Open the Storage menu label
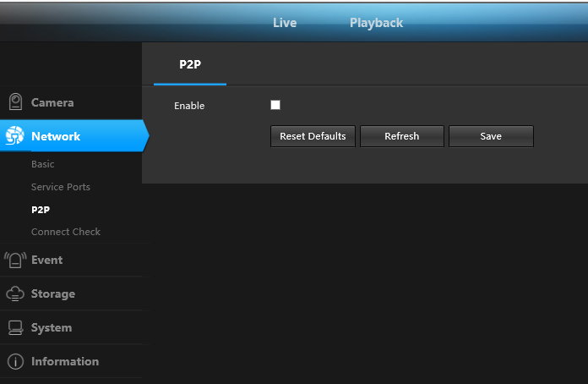 pyautogui.click(x=53, y=293)
